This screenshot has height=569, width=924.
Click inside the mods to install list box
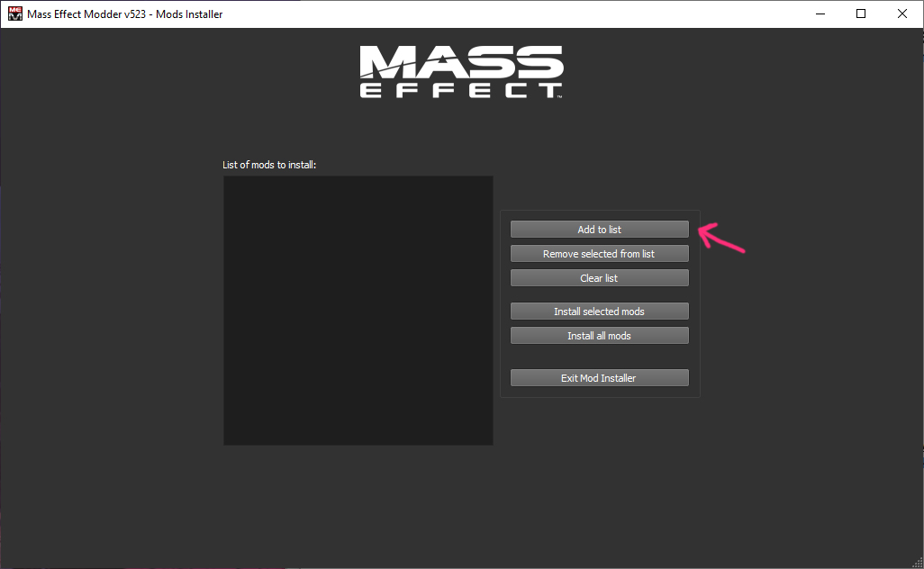(x=358, y=311)
